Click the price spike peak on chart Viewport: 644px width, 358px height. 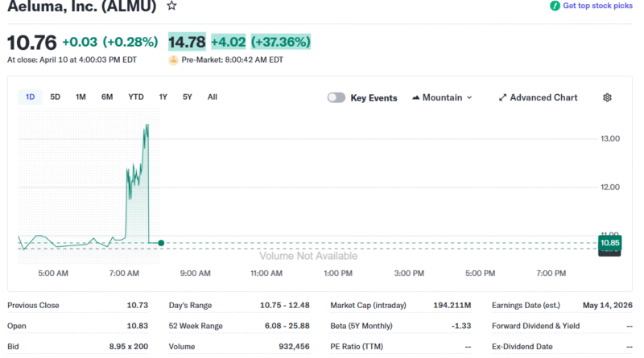[147, 126]
